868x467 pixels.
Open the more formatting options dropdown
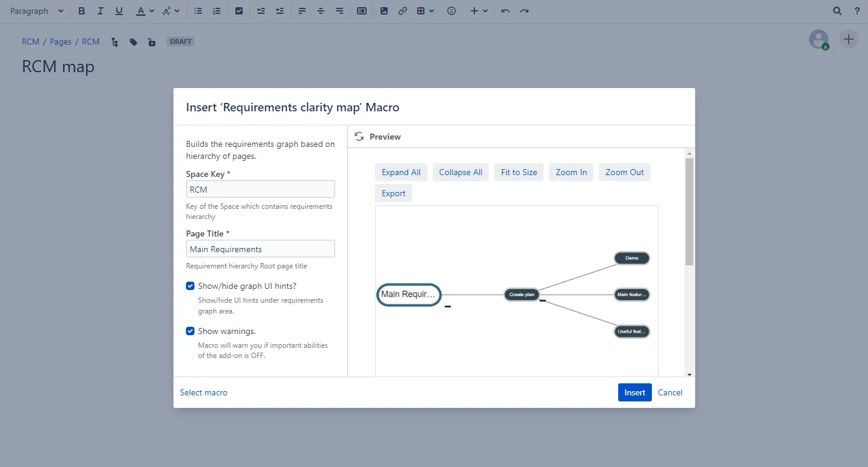[x=172, y=11]
